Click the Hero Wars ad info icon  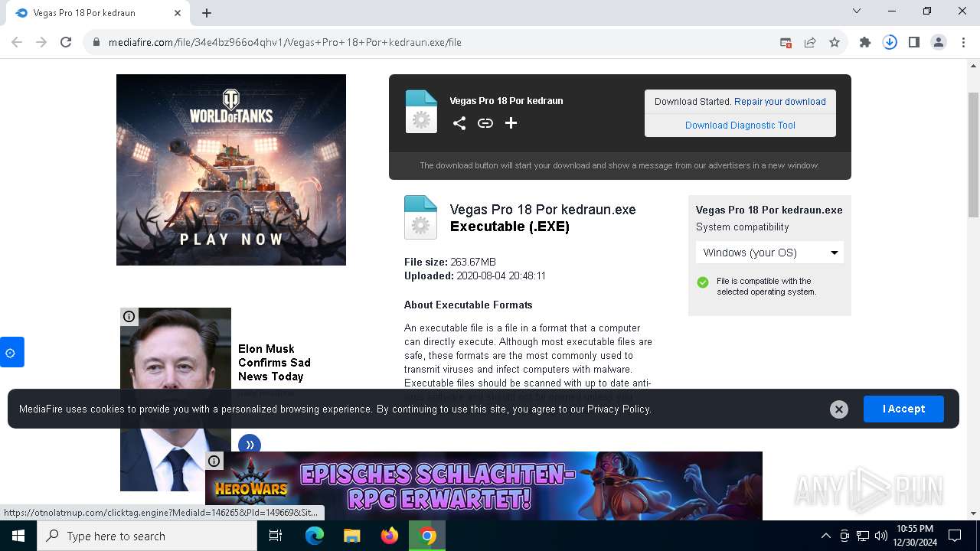214,461
